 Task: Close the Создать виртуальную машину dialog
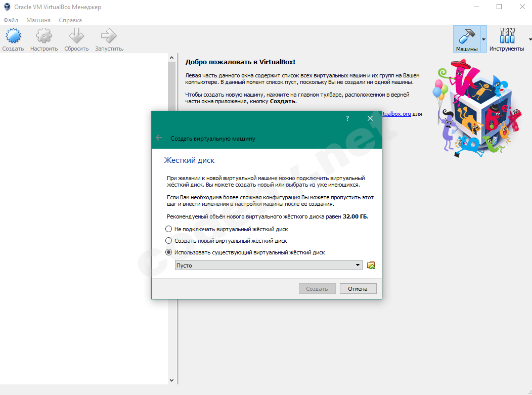click(370, 118)
